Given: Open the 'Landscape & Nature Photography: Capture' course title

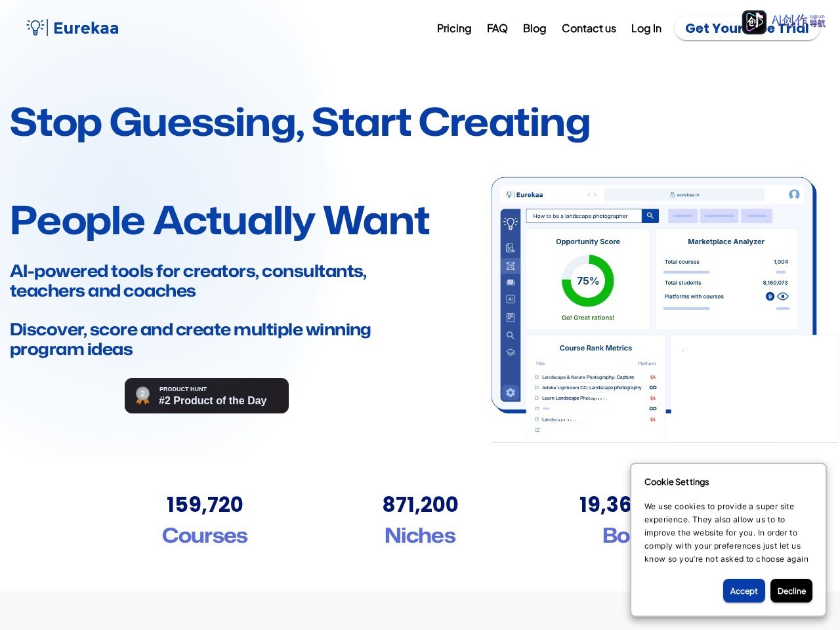Looking at the screenshot, I should (588, 377).
